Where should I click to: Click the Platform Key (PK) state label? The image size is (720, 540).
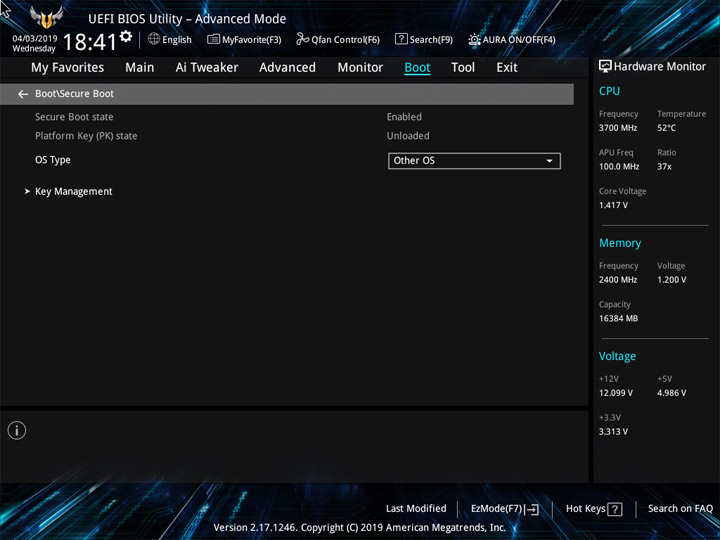[x=86, y=136]
